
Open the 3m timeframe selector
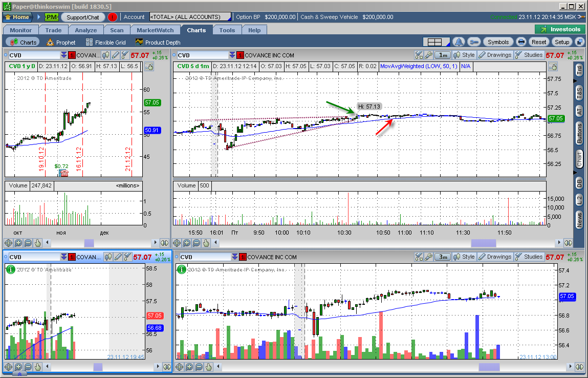443,257
